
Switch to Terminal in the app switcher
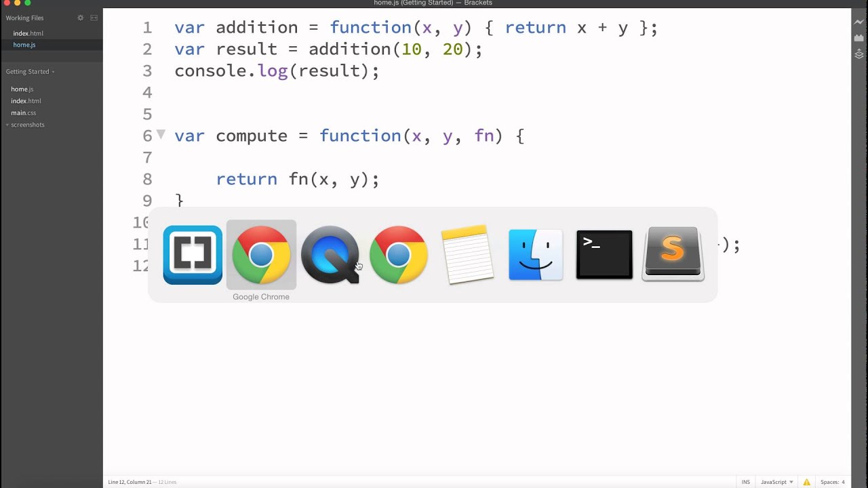(x=604, y=255)
